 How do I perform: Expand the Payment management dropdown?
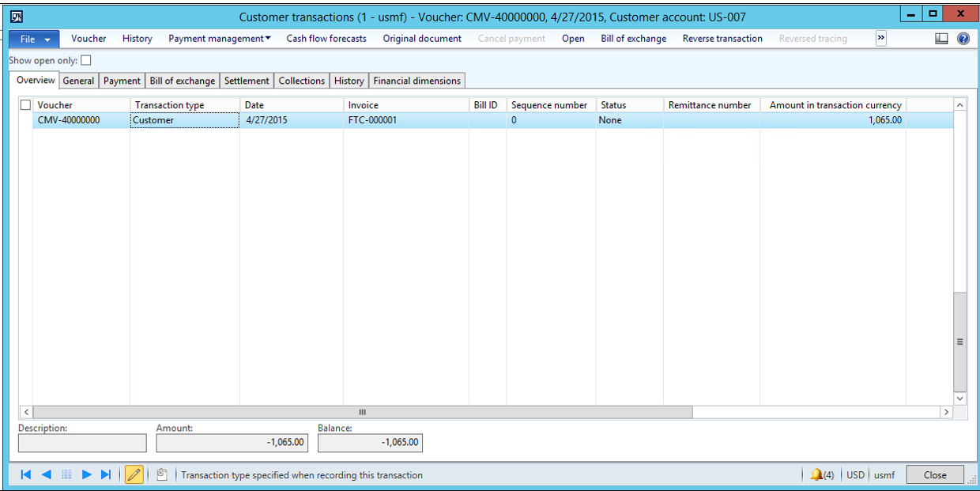pos(219,39)
